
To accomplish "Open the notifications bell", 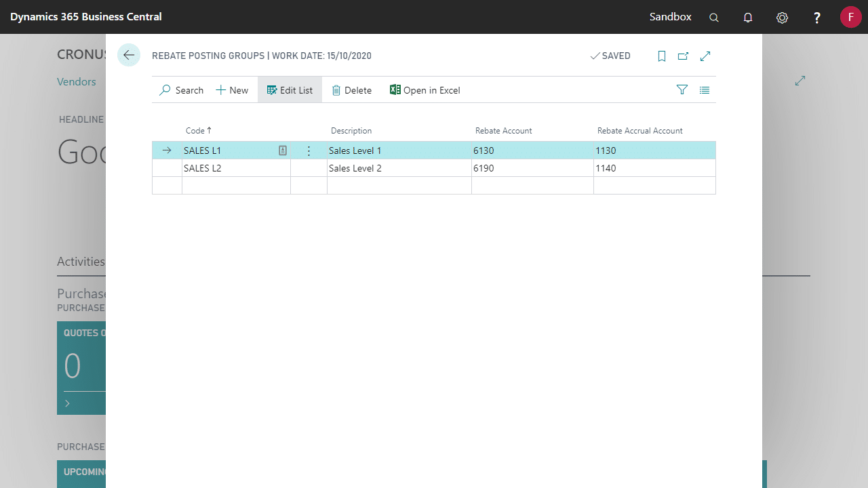I will (748, 18).
